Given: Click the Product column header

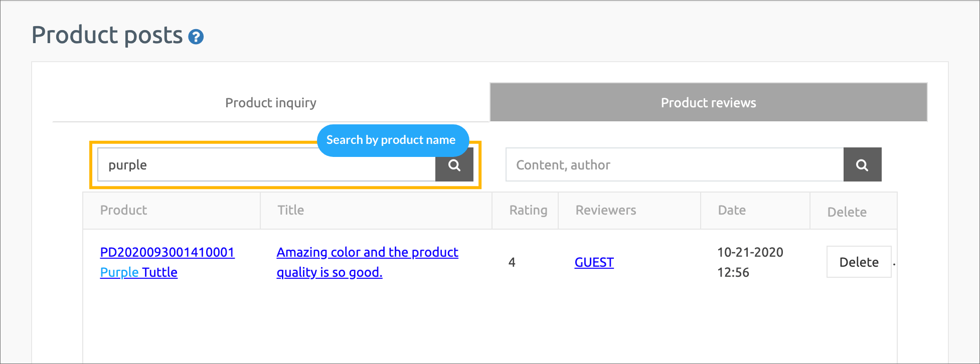Looking at the screenshot, I should click(123, 210).
